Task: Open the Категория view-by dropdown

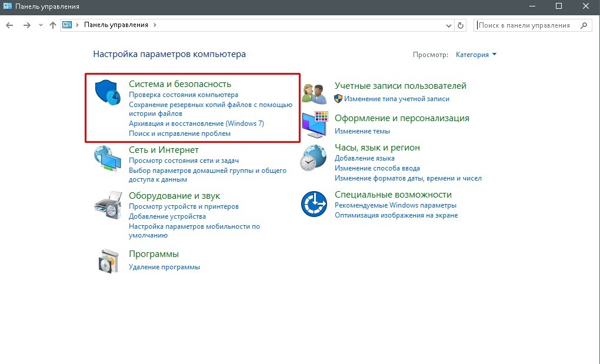Action: click(x=476, y=55)
